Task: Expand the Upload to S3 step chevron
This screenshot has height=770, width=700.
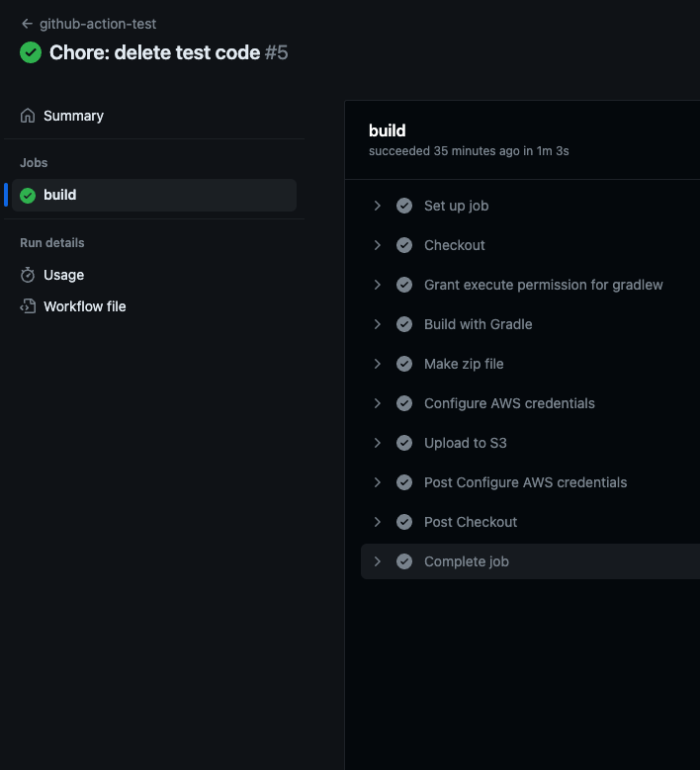Action: 378,443
